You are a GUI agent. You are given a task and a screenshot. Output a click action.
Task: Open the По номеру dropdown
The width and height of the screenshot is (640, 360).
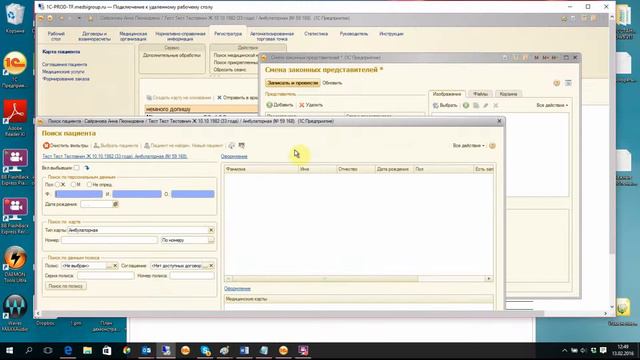click(211, 240)
